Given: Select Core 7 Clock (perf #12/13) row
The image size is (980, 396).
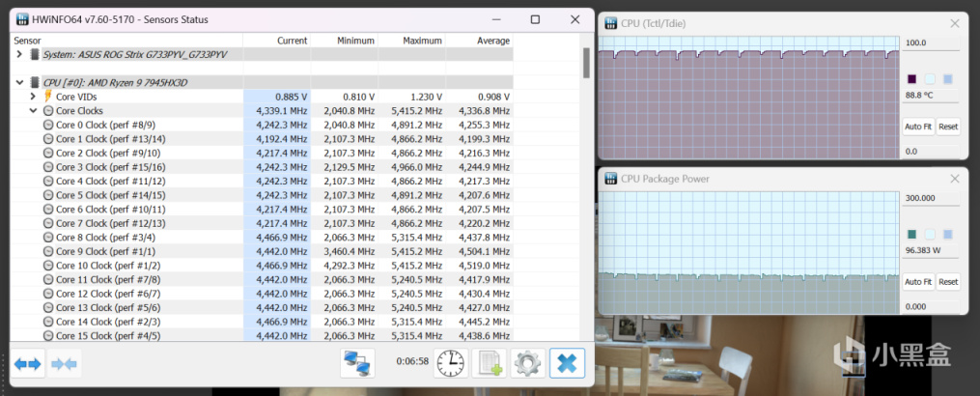Looking at the screenshot, I should point(263,223).
